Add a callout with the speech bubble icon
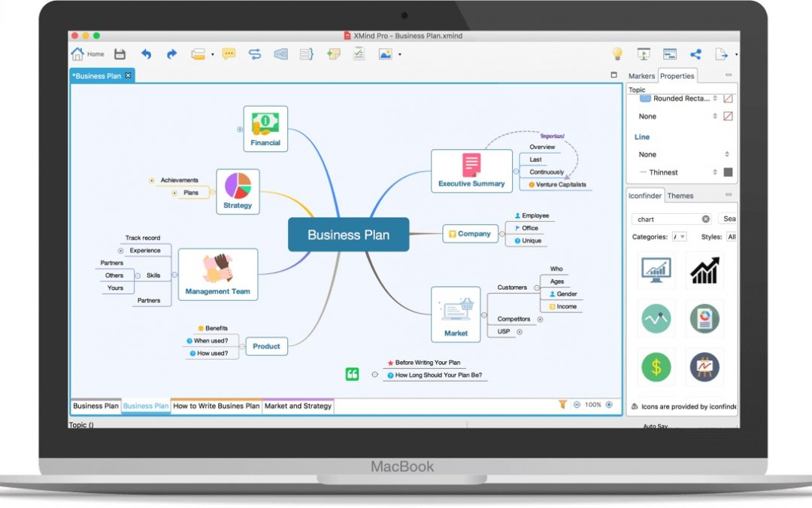This screenshot has height=508, width=812. [x=229, y=54]
